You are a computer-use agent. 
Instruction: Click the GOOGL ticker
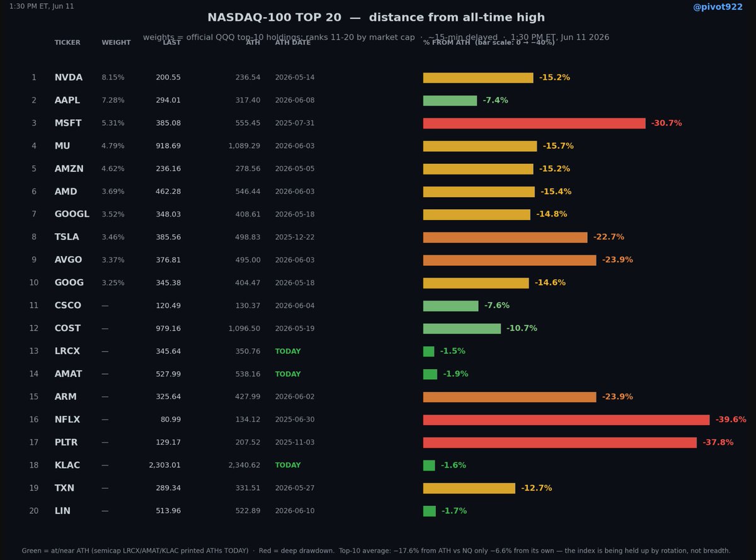click(72, 214)
